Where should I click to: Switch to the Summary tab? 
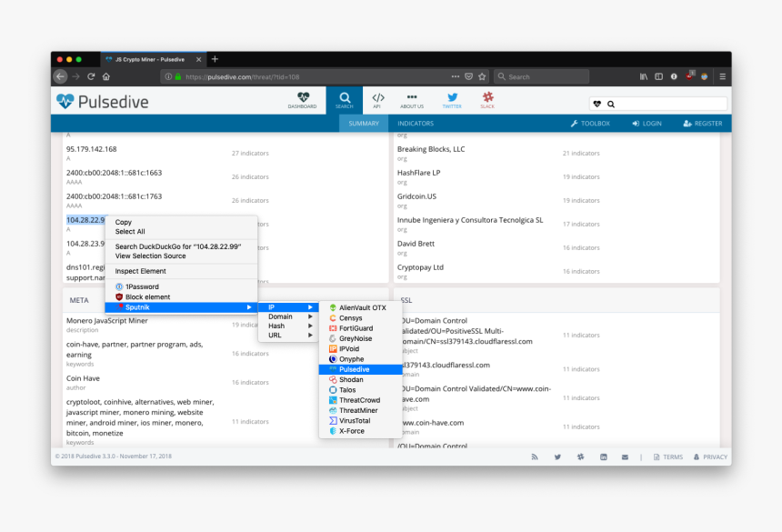click(x=364, y=123)
